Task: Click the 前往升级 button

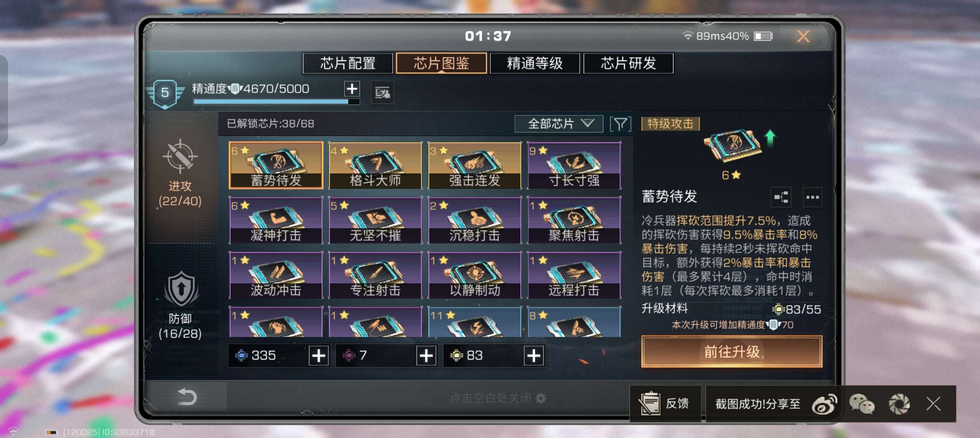Action: click(x=731, y=352)
